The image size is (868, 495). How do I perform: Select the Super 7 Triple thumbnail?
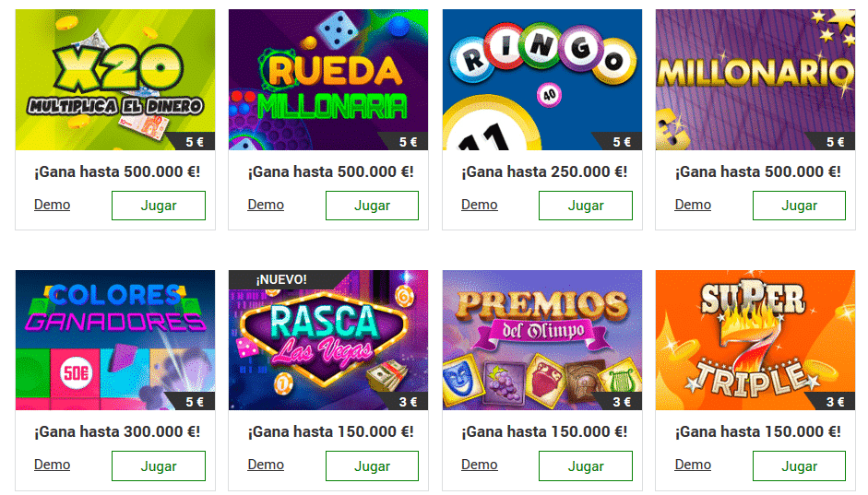pyautogui.click(x=755, y=340)
